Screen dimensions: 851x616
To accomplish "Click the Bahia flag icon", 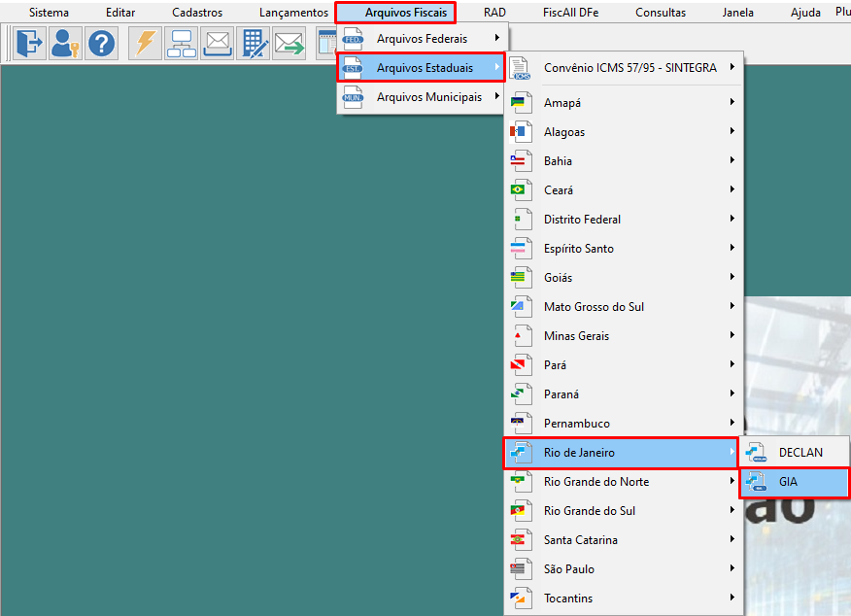I will click(521, 161).
